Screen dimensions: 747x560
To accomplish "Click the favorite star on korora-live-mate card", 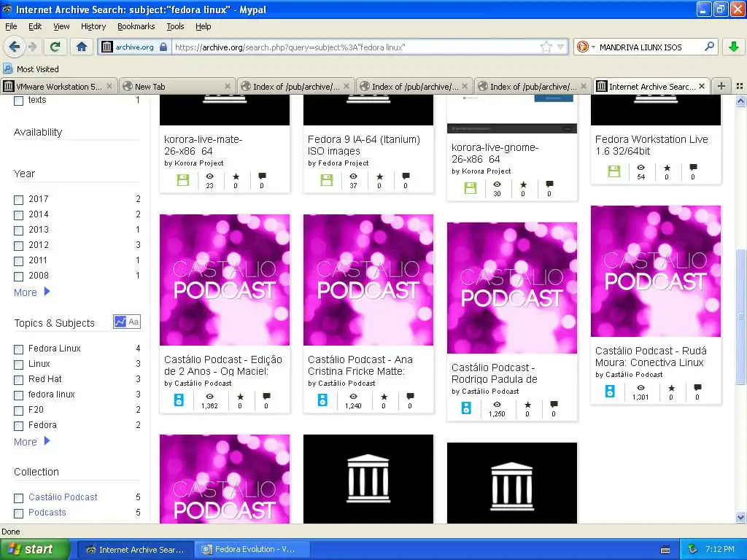I will coord(236,176).
